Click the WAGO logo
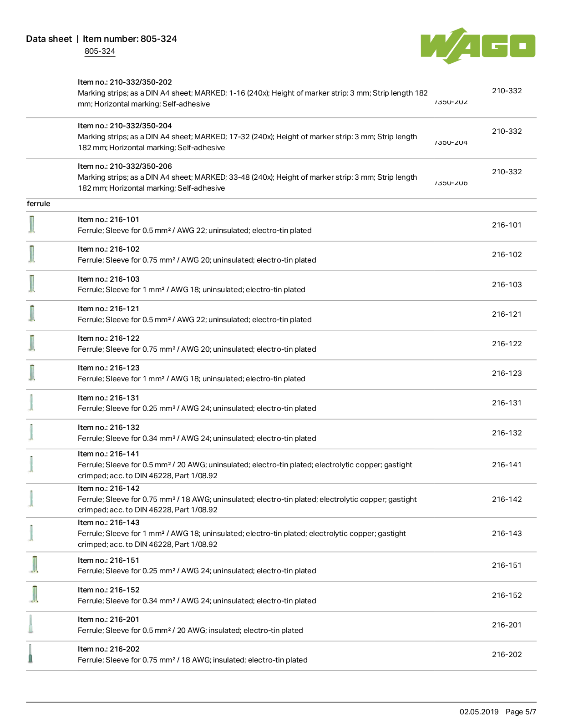 pyautogui.click(x=478, y=45)
